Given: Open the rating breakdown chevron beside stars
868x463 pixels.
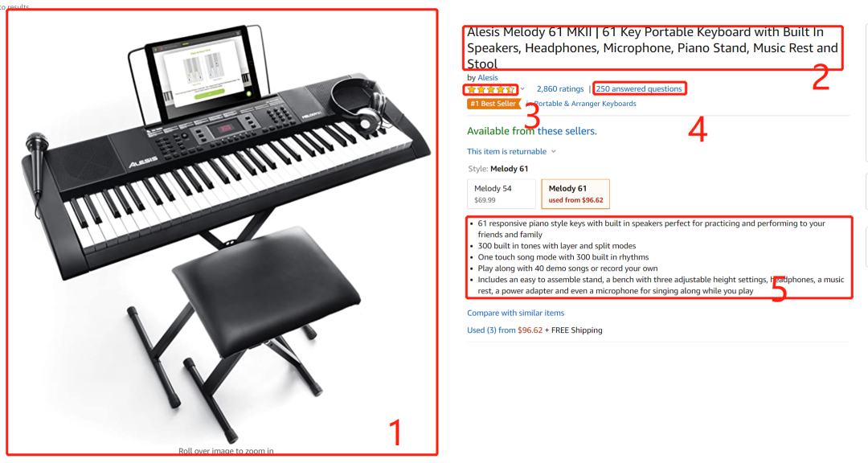Looking at the screenshot, I should click(x=522, y=89).
